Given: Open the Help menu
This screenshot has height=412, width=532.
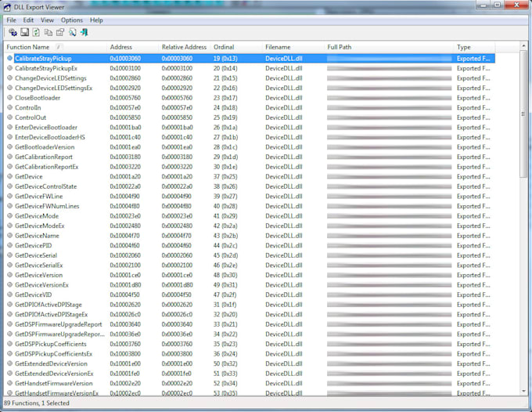Looking at the screenshot, I should click(96, 20).
